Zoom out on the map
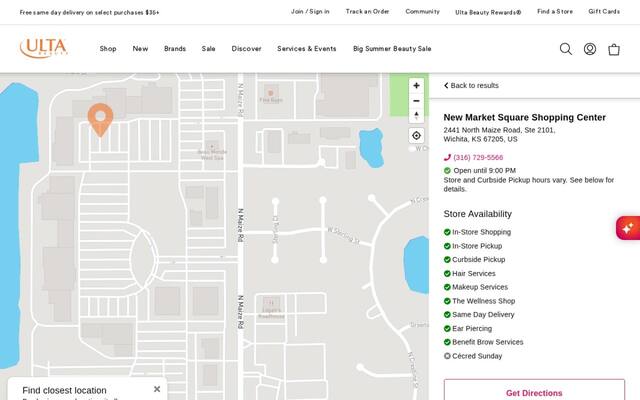 (416, 101)
